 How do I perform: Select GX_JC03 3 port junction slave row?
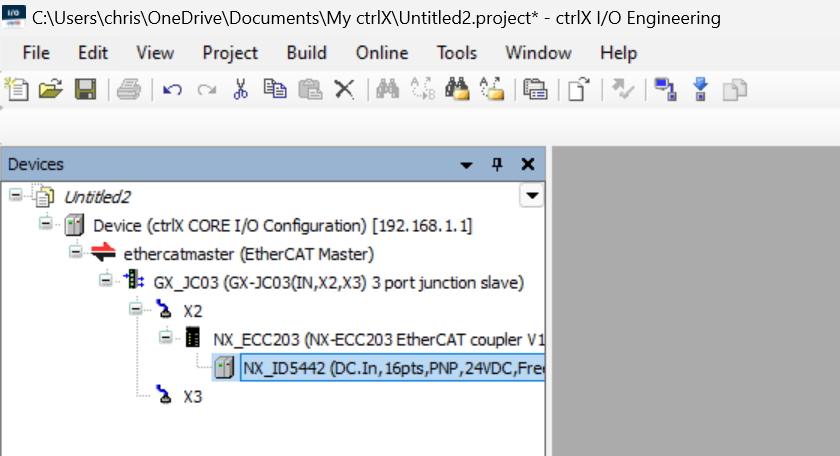339,282
